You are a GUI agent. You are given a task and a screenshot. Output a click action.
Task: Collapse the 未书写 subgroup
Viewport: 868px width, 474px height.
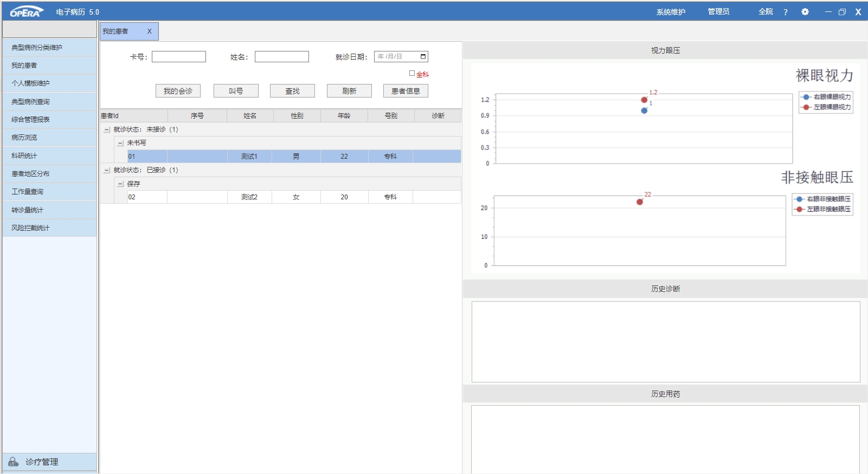pyautogui.click(x=120, y=143)
